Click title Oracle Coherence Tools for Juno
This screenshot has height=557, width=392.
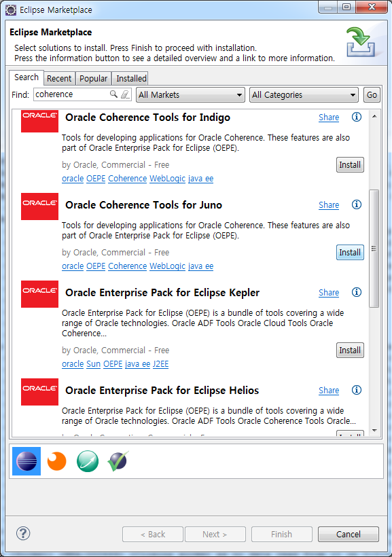point(143,205)
